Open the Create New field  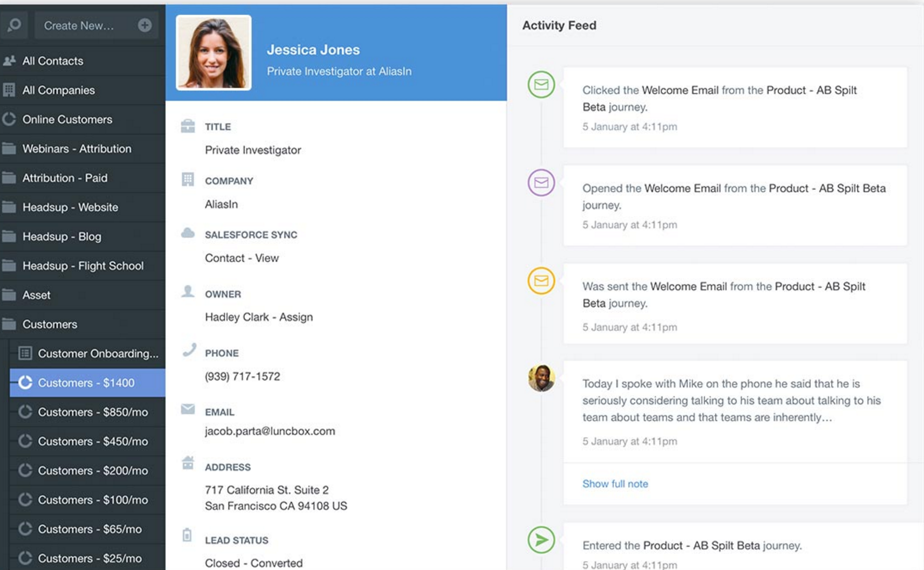(97, 25)
